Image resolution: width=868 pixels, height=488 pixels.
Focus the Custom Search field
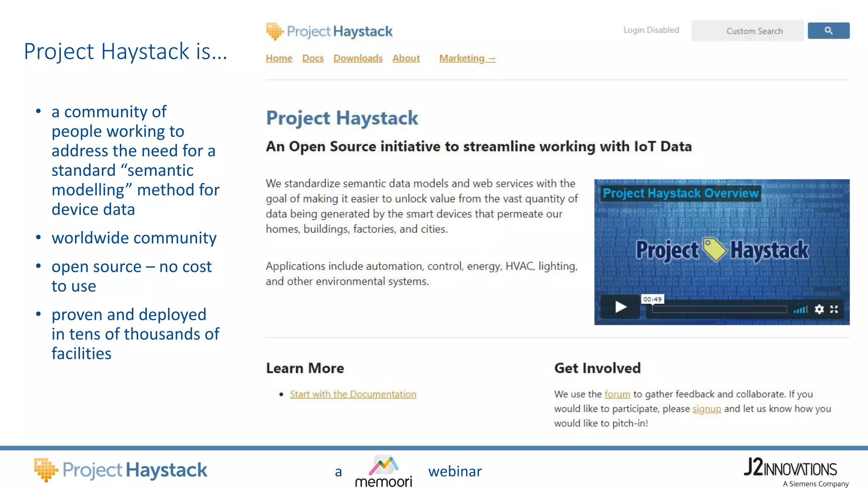748,30
